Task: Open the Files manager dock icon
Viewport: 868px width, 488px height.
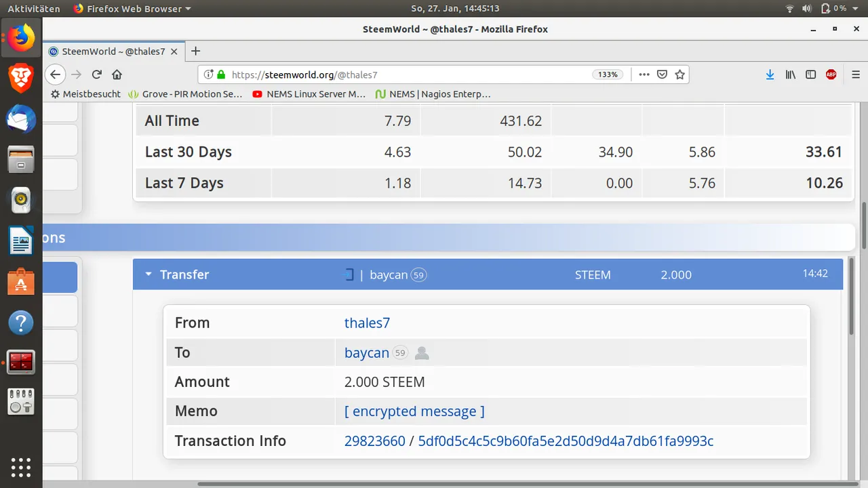Action: [21, 160]
